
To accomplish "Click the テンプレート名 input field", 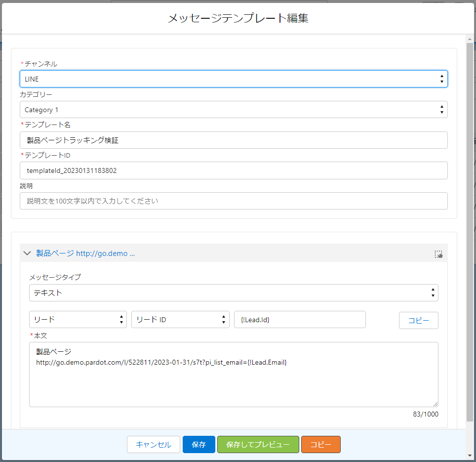I will click(234, 140).
